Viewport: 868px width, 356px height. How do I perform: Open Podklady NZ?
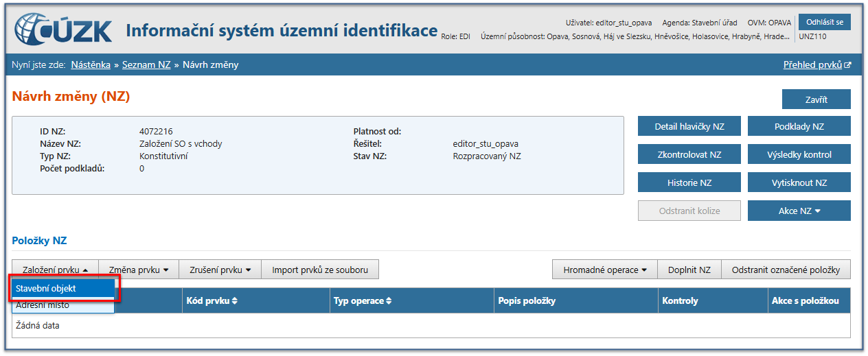[x=799, y=126]
